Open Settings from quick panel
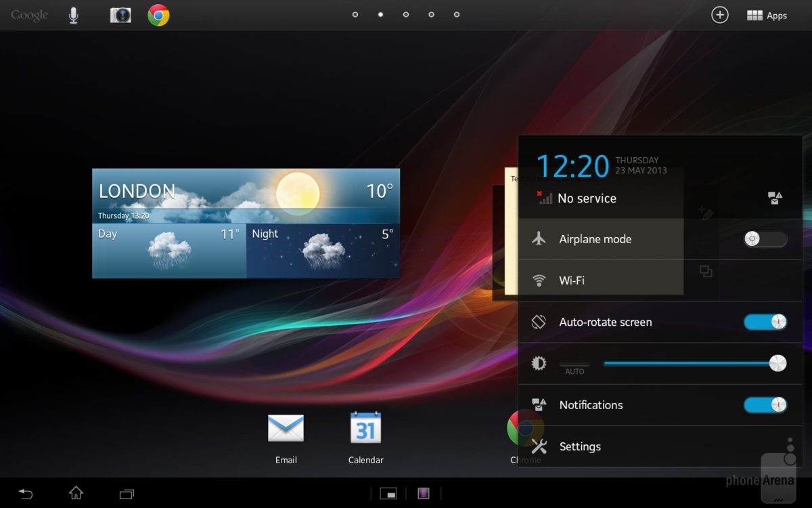 click(580, 446)
